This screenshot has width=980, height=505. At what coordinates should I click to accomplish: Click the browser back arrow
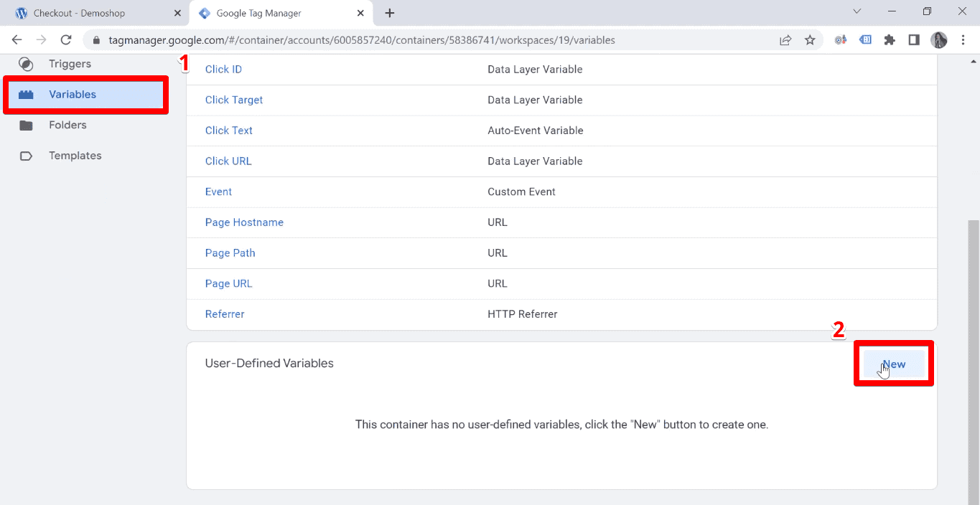click(16, 40)
